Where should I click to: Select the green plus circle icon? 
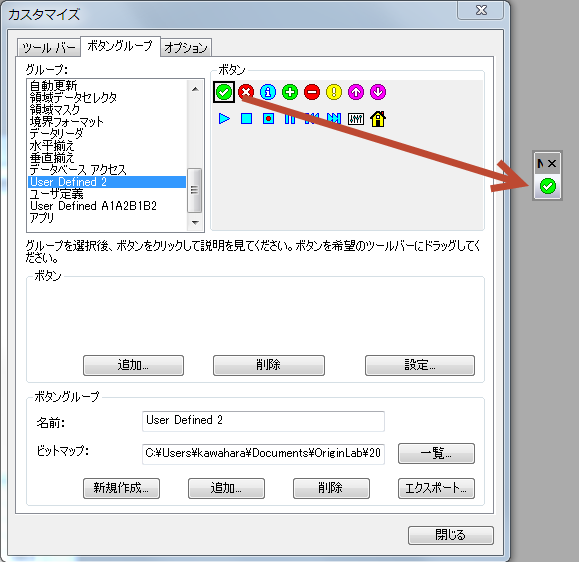[290, 92]
